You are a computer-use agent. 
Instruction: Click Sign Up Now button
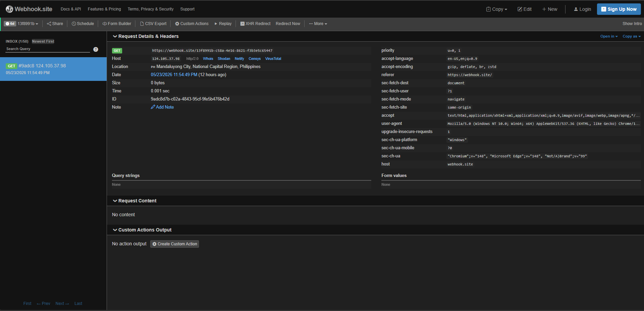[619, 9]
